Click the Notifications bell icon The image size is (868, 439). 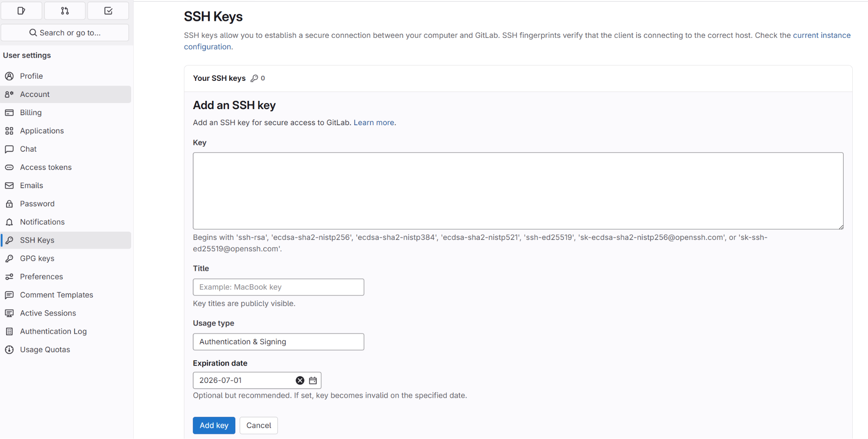pyautogui.click(x=9, y=222)
